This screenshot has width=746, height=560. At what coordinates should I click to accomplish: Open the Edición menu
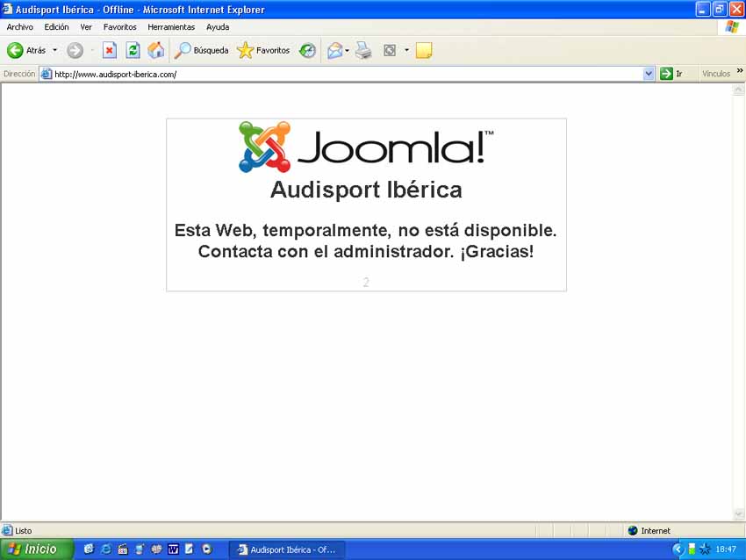click(x=57, y=27)
